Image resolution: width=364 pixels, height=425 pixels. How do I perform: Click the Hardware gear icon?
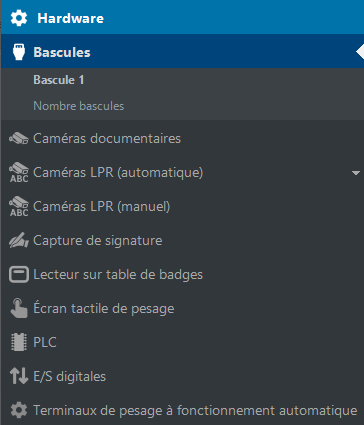[19, 18]
